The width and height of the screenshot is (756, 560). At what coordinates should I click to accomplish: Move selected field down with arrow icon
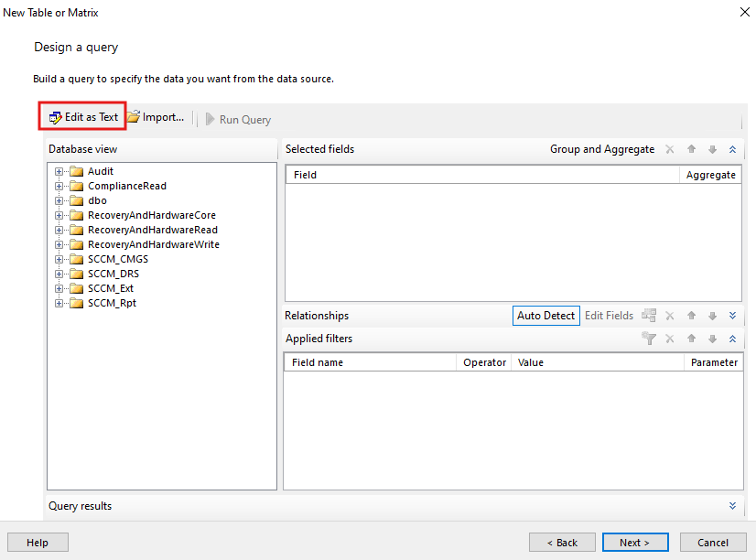[x=712, y=149]
